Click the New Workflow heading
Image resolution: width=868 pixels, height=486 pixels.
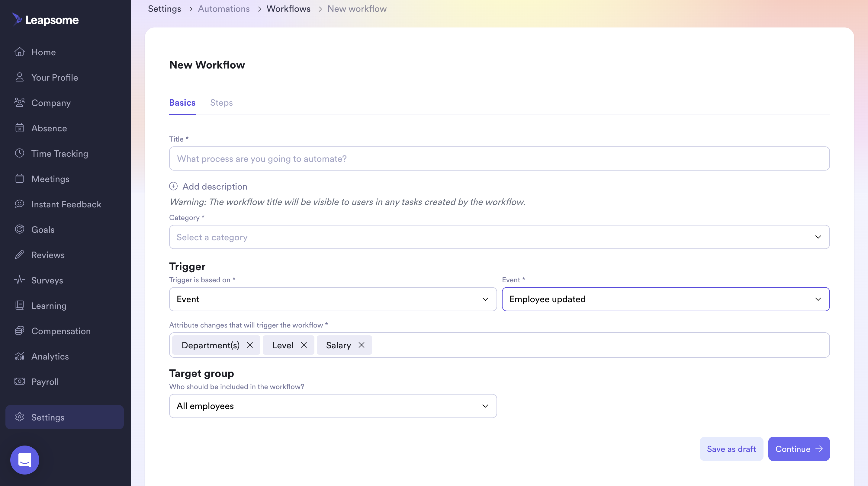tap(207, 65)
